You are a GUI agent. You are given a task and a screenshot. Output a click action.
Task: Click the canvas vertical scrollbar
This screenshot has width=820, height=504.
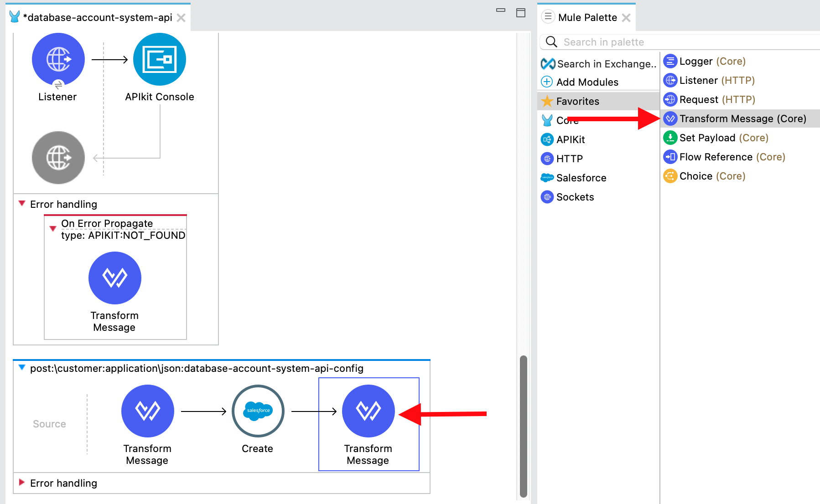524,426
